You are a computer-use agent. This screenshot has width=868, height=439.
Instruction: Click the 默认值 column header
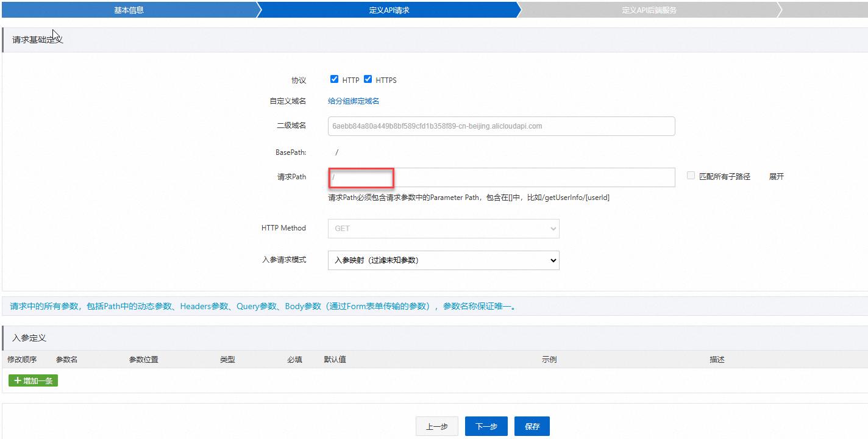(335, 360)
